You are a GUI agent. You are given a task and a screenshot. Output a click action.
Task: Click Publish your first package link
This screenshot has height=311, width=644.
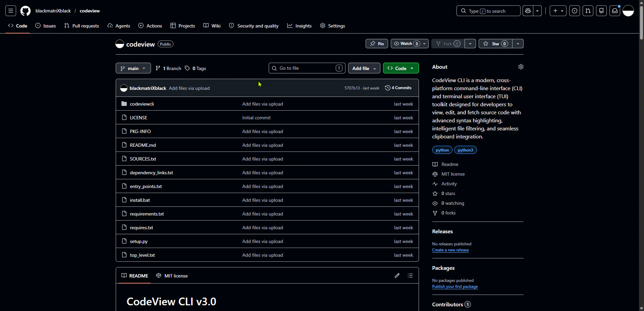click(455, 287)
